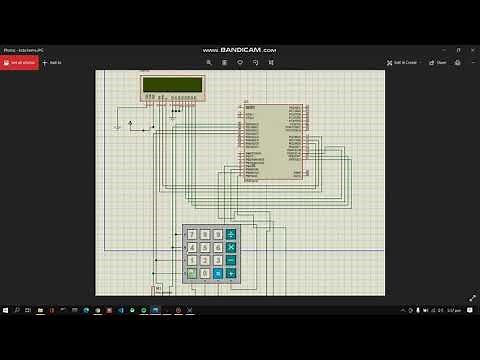Click the Share button
The height and width of the screenshot is (360, 480).
[437, 63]
